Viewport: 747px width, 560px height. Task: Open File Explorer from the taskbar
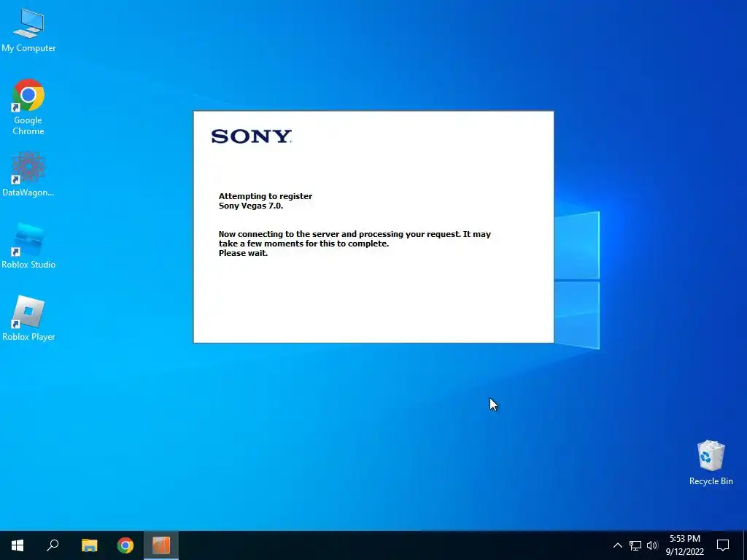point(89,545)
